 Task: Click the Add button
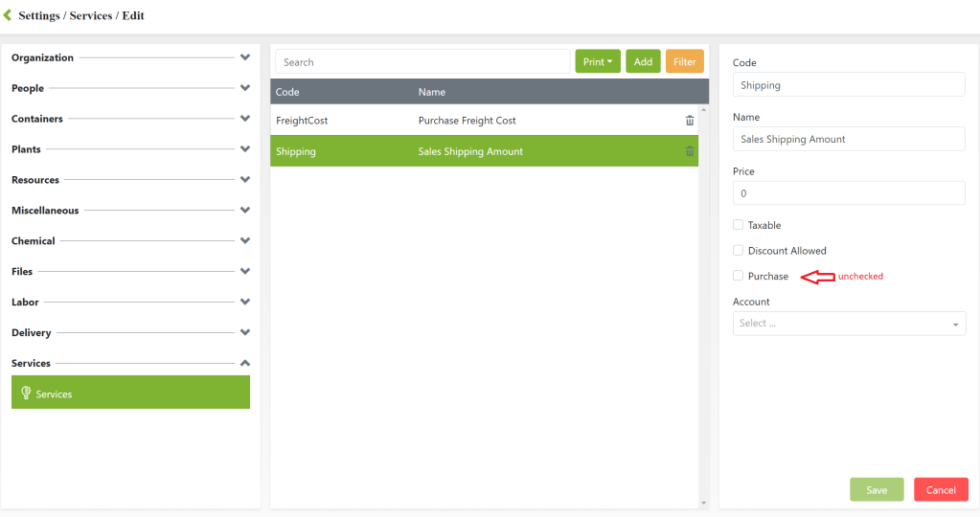pyautogui.click(x=643, y=62)
